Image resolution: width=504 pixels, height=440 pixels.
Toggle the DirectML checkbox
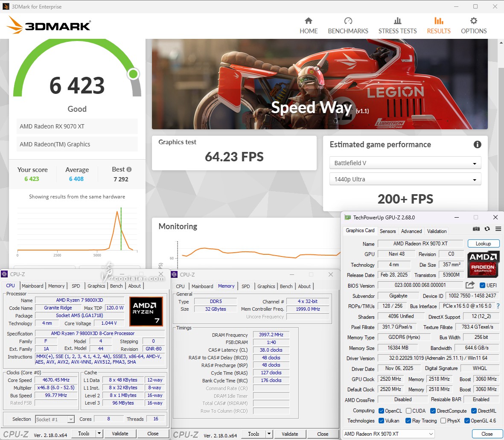tap(474, 411)
